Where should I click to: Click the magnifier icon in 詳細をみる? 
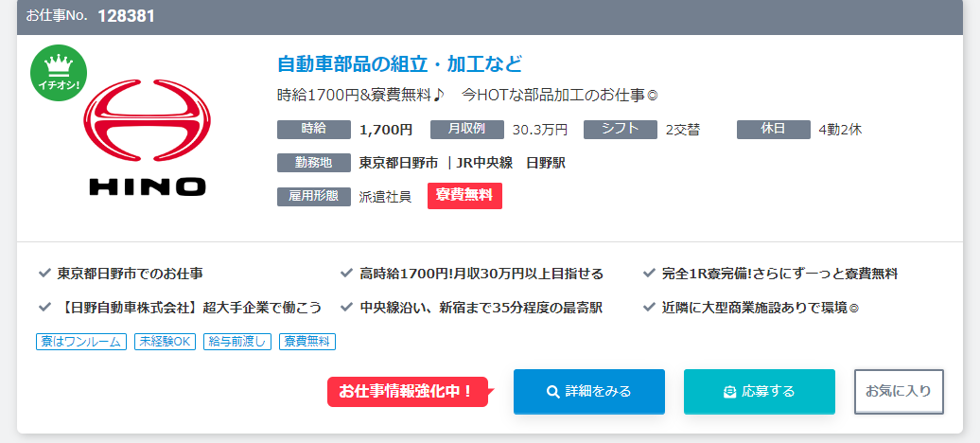pyautogui.click(x=552, y=392)
